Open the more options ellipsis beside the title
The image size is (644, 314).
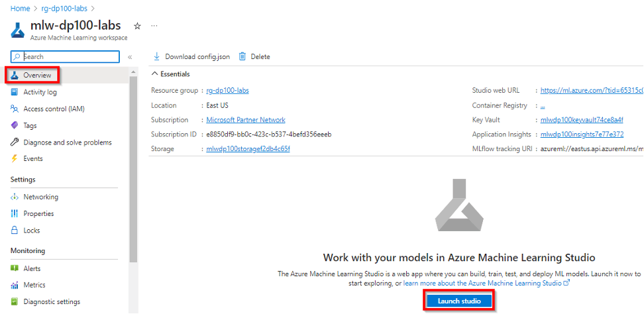(x=154, y=26)
